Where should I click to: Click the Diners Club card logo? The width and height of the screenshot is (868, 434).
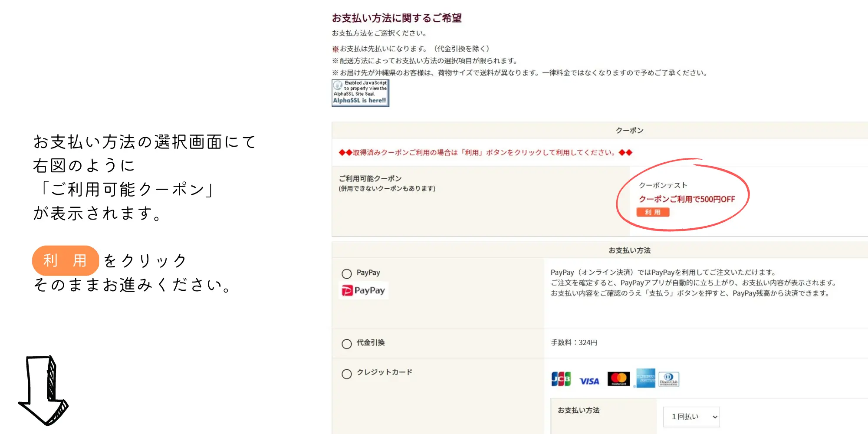[x=668, y=379]
